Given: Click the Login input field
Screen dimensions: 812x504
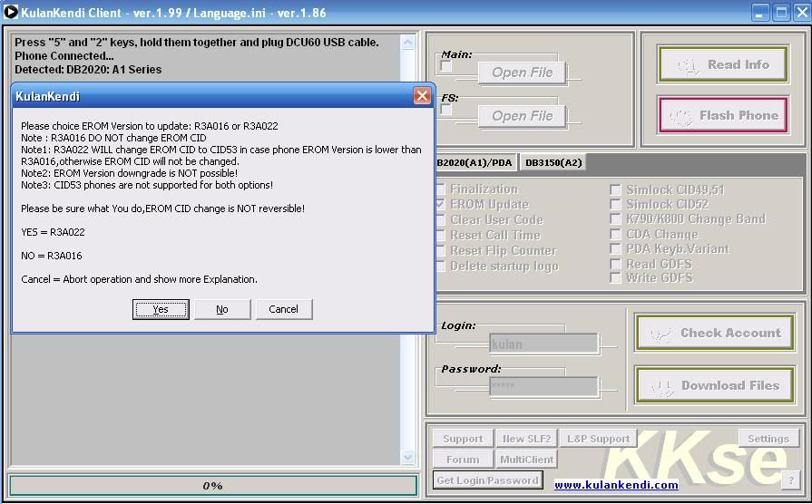Looking at the screenshot, I should click(543, 344).
